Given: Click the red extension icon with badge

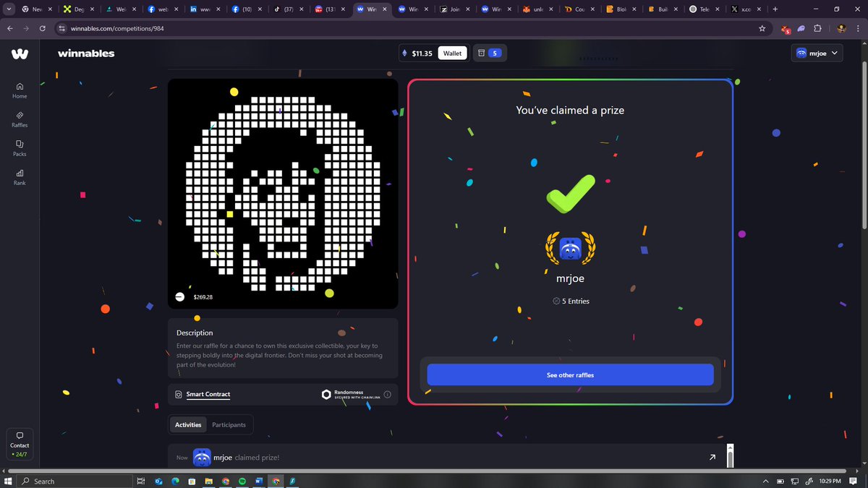Looking at the screenshot, I should click(x=786, y=29).
